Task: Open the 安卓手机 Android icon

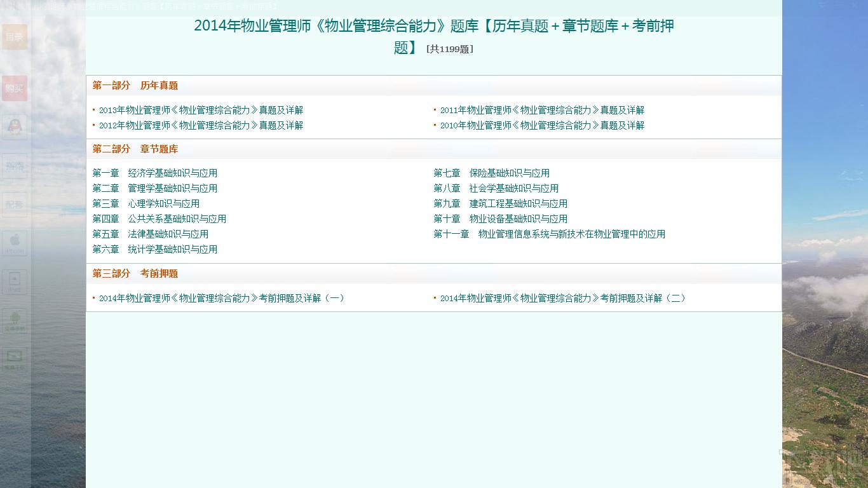Action: tap(14, 320)
